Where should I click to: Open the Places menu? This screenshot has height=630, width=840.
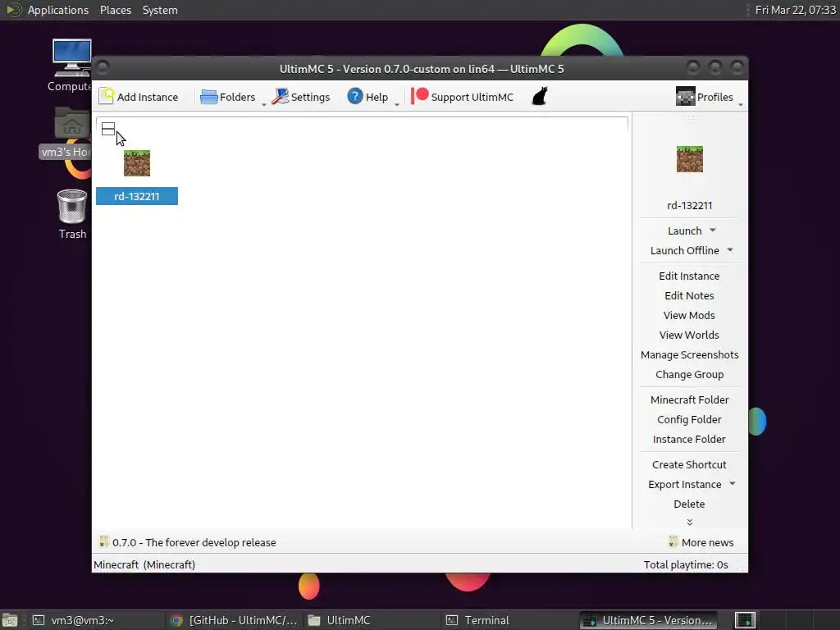coord(115,10)
